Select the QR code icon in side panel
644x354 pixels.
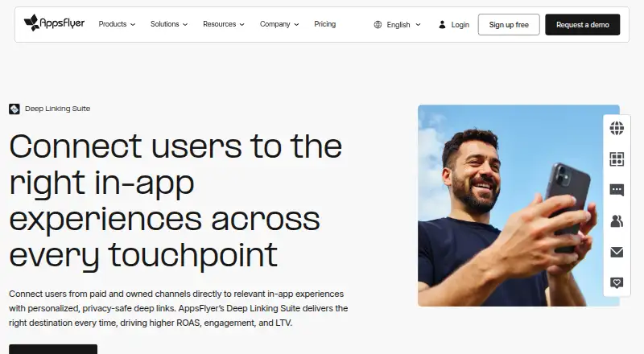click(617, 159)
